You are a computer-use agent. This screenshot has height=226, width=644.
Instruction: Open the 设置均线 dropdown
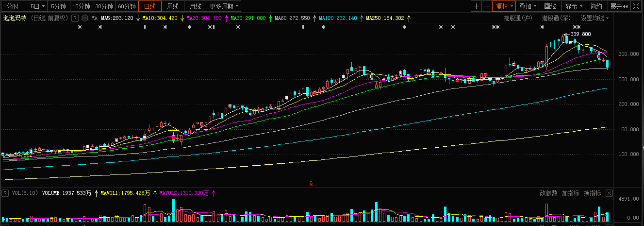pyautogui.click(x=594, y=18)
